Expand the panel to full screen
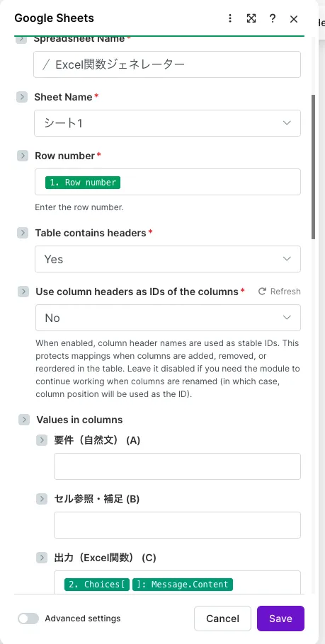Image resolution: width=325 pixels, height=644 pixels. click(251, 18)
